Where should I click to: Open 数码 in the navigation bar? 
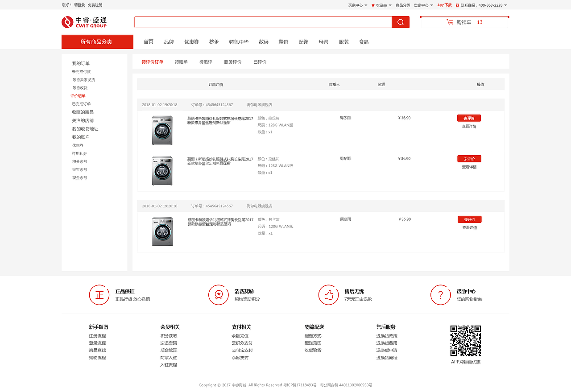[264, 42]
